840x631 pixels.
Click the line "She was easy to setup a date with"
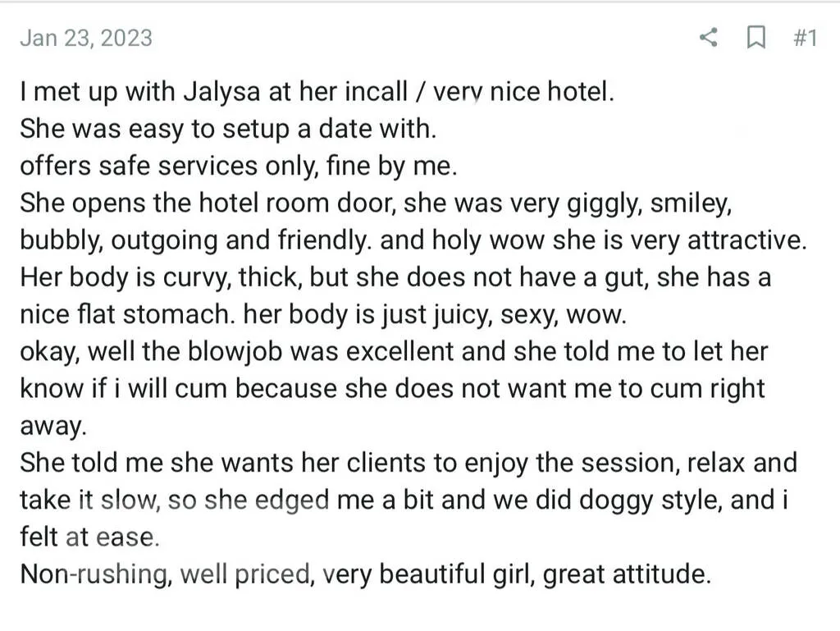(228, 128)
